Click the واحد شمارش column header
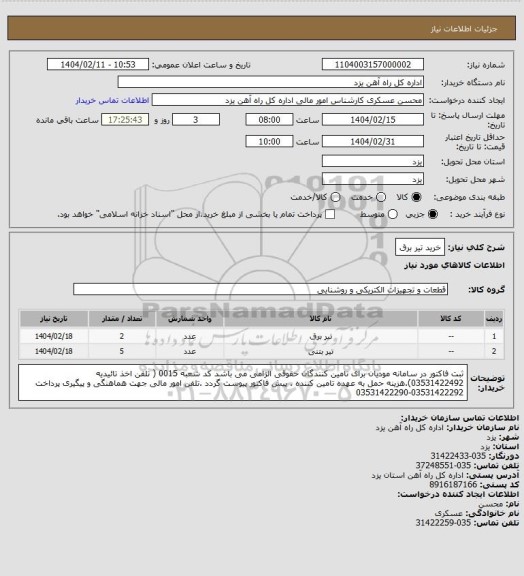Image resolution: width=524 pixels, height=576 pixels. click(x=190, y=319)
